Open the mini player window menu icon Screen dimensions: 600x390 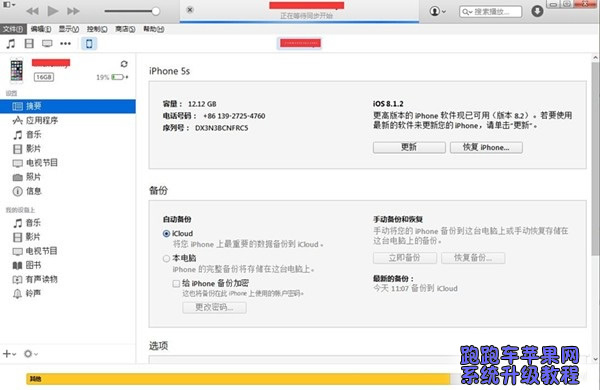pos(9,5)
